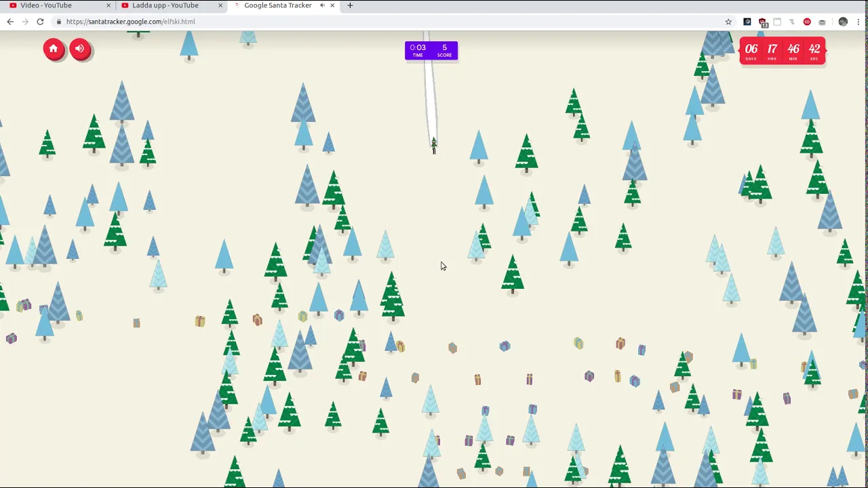The width and height of the screenshot is (868, 488).
Task: Go back to previous page
Action: pyautogui.click(x=10, y=22)
